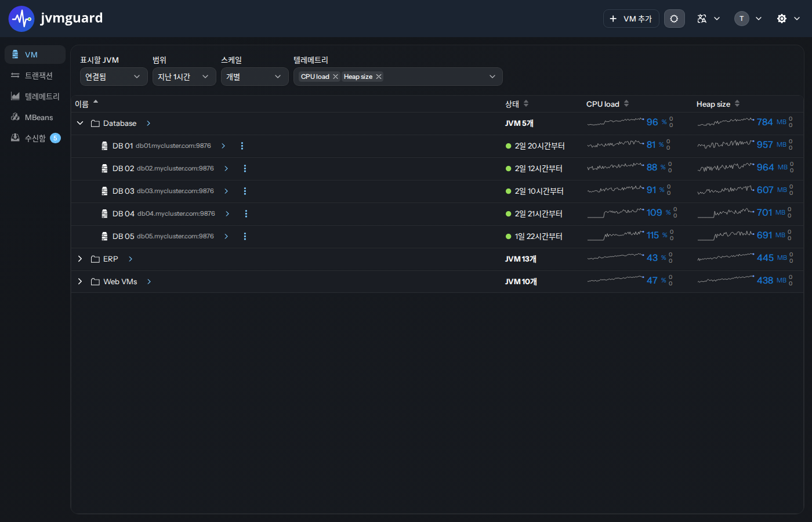The image size is (812, 522).
Task: Click the DB 04 Heap size sparkline
Action: (726, 213)
